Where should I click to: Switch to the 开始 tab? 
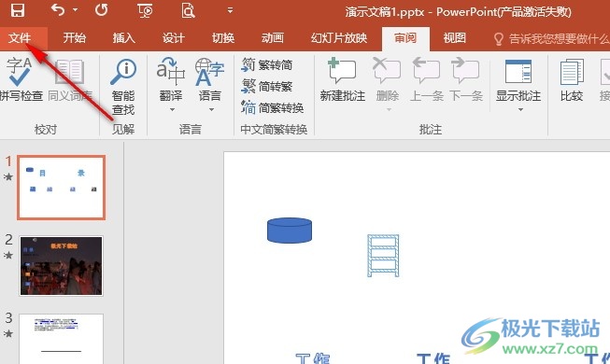[75, 38]
